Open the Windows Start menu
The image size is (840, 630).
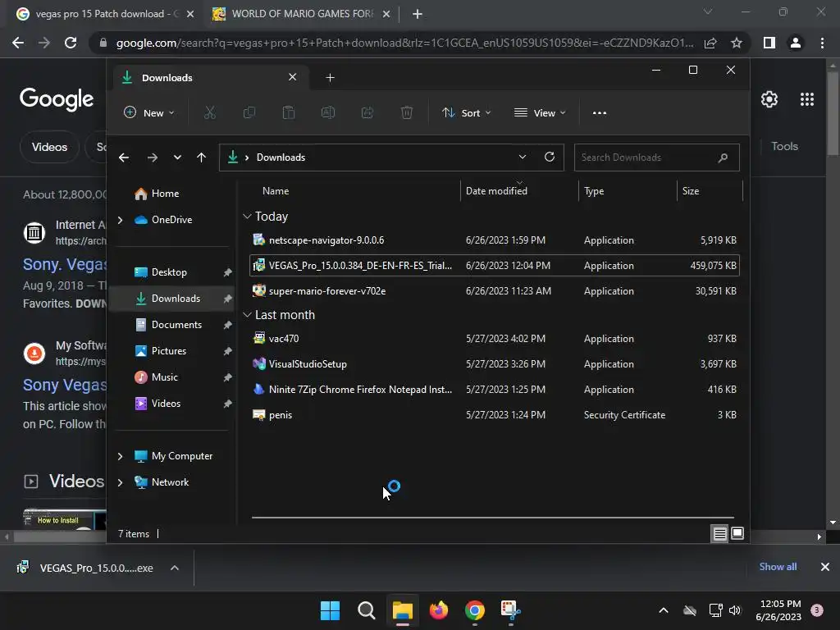pyautogui.click(x=330, y=610)
